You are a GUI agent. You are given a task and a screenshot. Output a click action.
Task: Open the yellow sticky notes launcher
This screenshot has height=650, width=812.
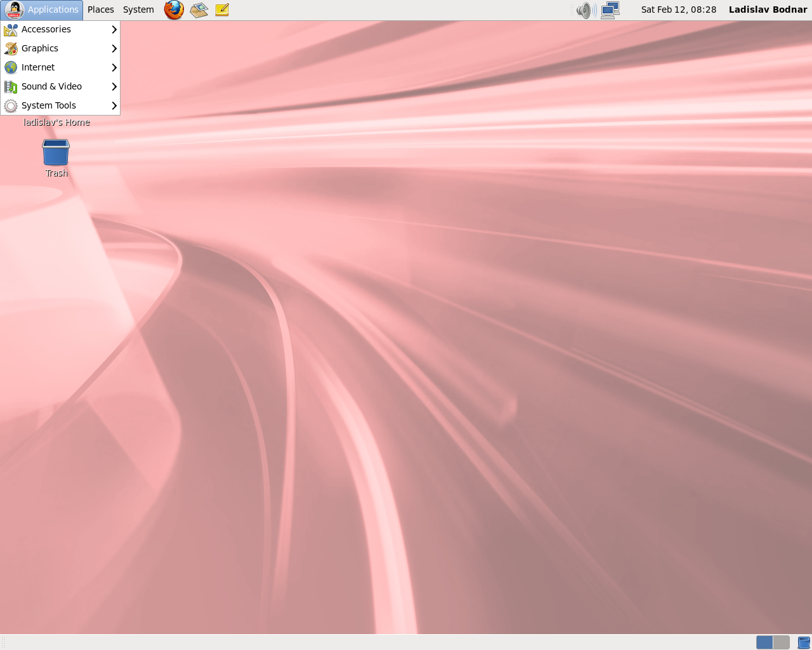[222, 10]
